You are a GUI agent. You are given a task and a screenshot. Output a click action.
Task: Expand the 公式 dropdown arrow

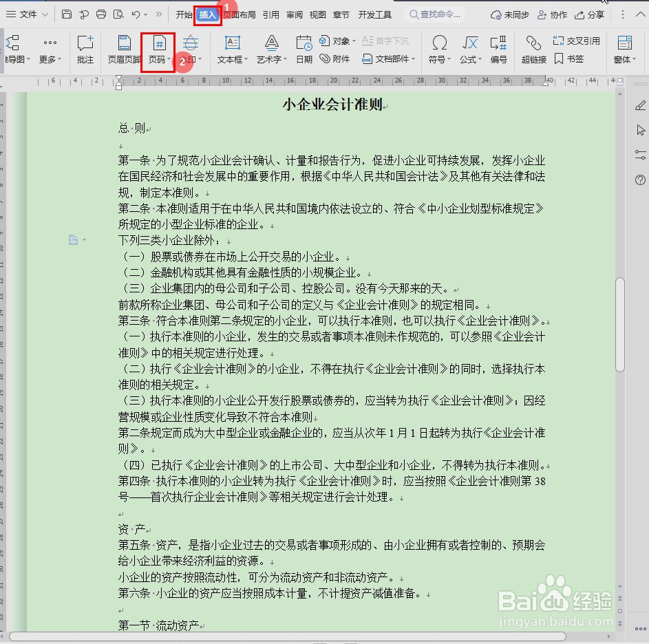click(x=480, y=60)
